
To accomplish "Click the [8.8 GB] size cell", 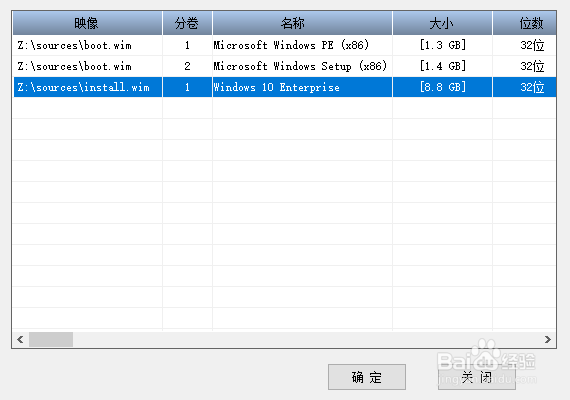I will click(442, 87).
